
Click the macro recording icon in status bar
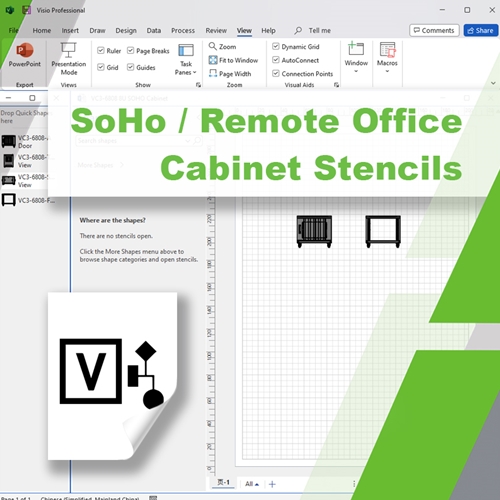tap(153, 498)
